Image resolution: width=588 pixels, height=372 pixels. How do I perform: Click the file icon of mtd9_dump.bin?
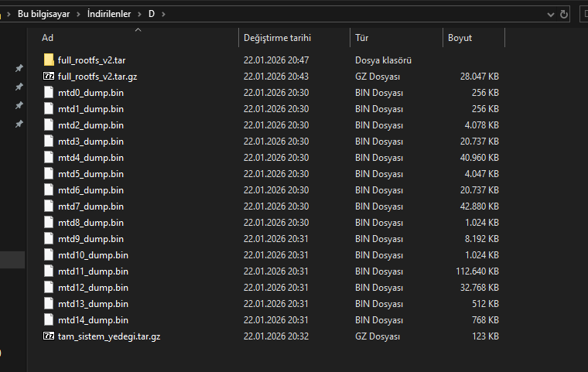coord(49,238)
